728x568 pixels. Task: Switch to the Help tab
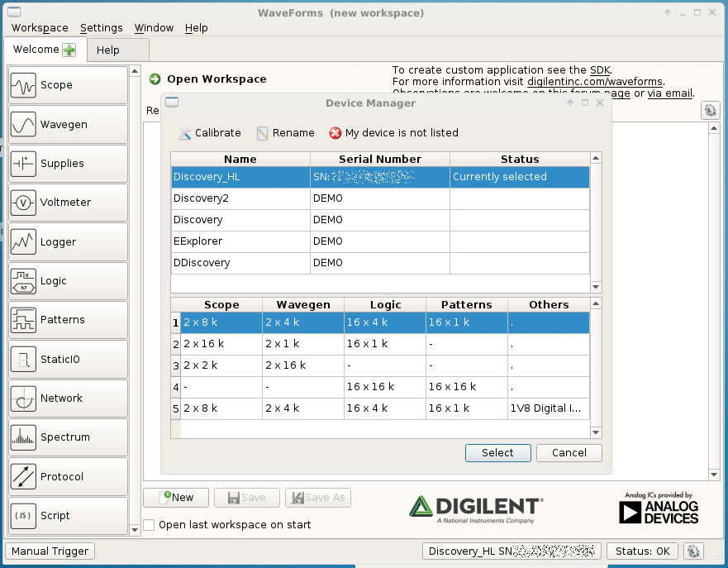click(x=108, y=50)
